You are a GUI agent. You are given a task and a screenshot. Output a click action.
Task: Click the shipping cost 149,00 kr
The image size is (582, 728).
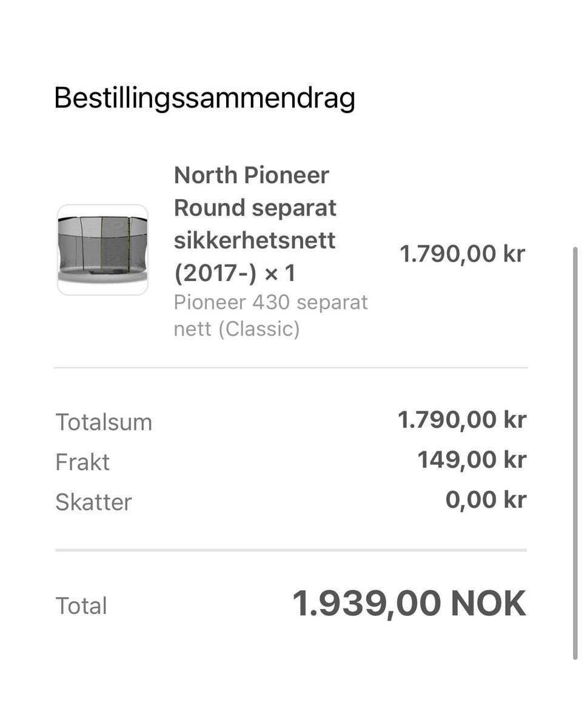click(472, 460)
